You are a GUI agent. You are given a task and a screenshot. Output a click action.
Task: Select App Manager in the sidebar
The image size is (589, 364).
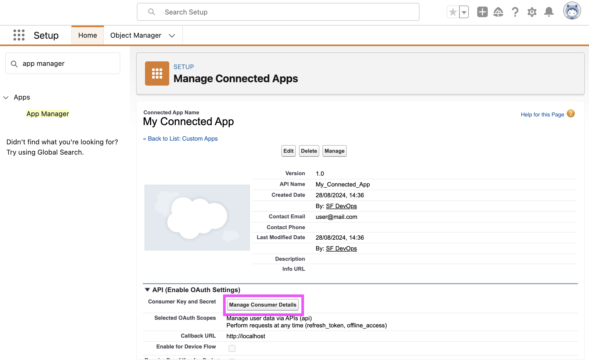tap(47, 114)
